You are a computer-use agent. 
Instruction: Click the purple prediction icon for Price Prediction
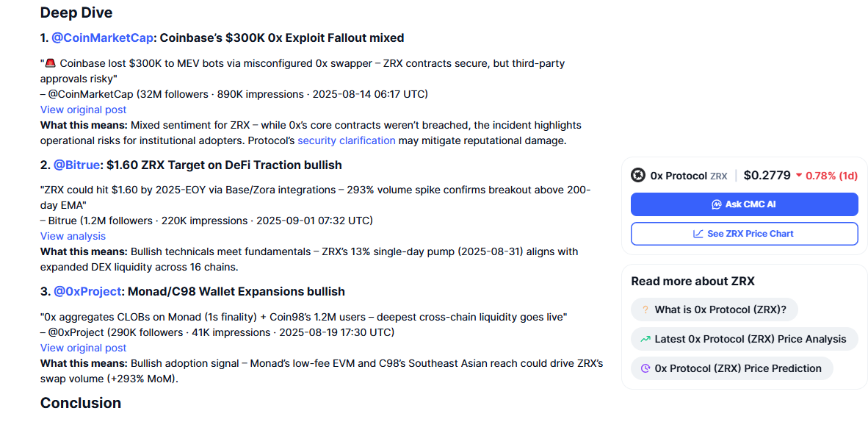(x=645, y=368)
